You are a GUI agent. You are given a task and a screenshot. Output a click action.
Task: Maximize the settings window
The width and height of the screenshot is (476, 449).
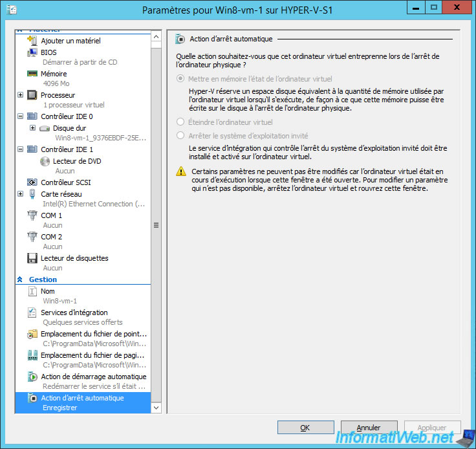434,7
